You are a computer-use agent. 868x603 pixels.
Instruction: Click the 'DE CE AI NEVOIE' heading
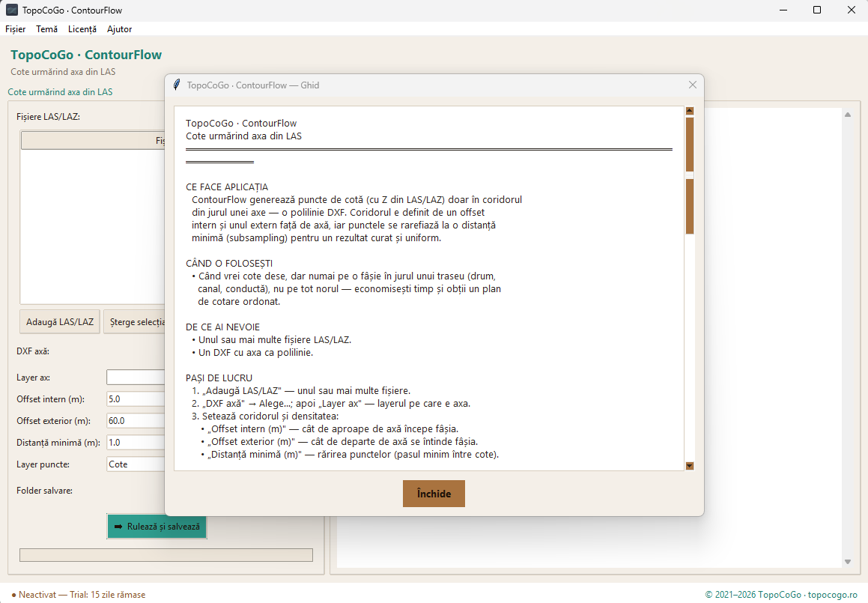click(222, 327)
